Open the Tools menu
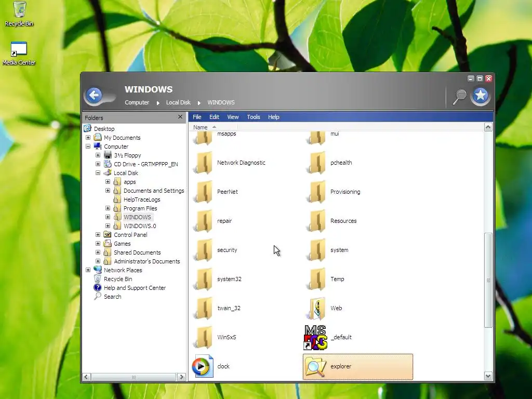Screen dimensions: 532x399 pos(254,117)
